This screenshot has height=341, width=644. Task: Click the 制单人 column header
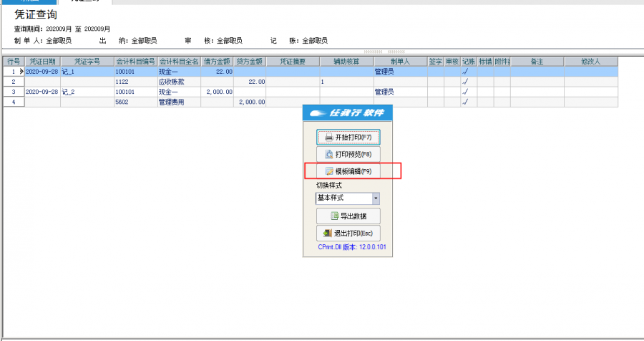coord(401,62)
